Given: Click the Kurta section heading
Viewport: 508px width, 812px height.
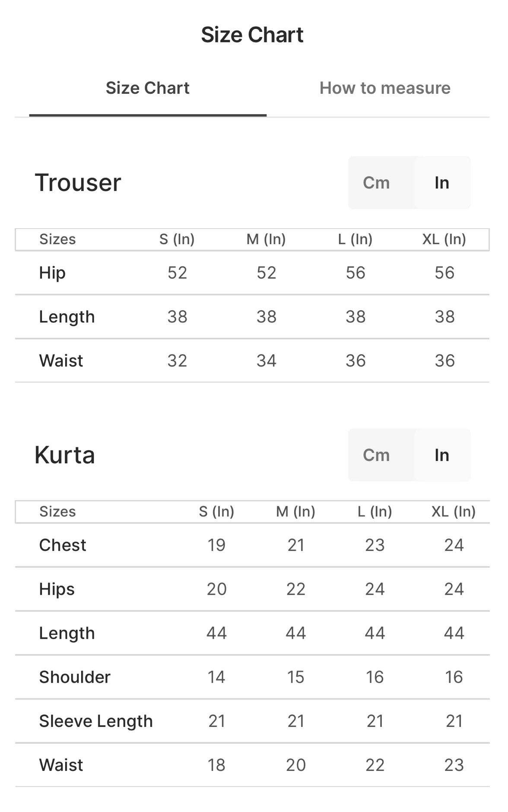Looking at the screenshot, I should point(65,455).
